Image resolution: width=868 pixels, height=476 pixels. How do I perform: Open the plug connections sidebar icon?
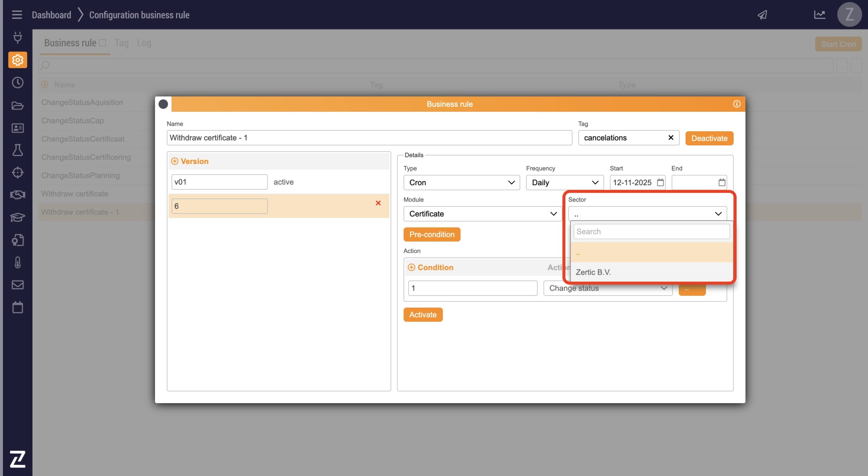point(17,37)
